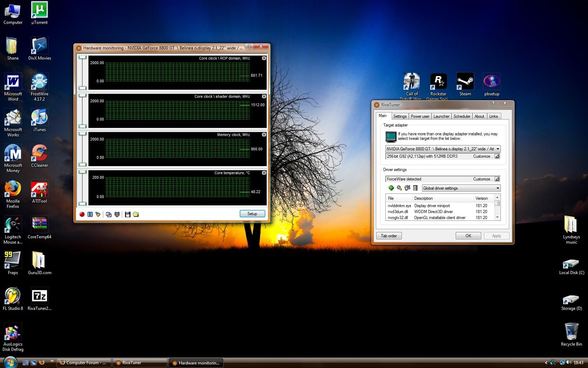
Task: Click the Tab order button
Action: point(388,236)
